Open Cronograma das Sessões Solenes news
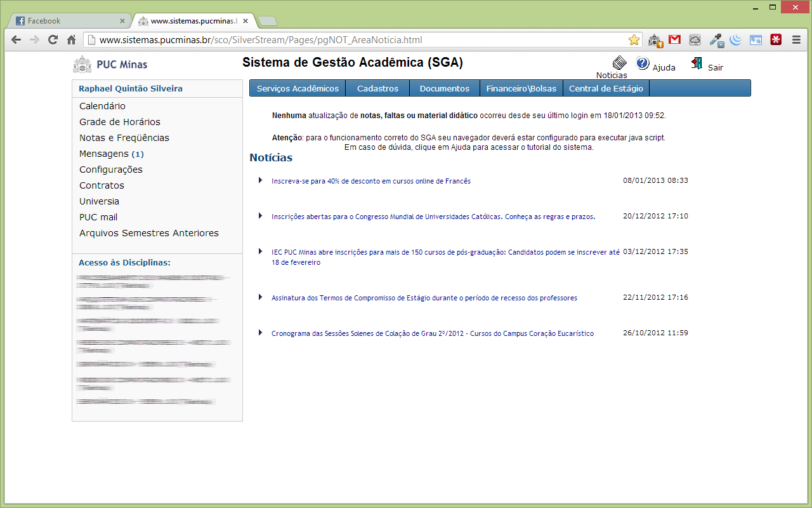 coord(433,333)
